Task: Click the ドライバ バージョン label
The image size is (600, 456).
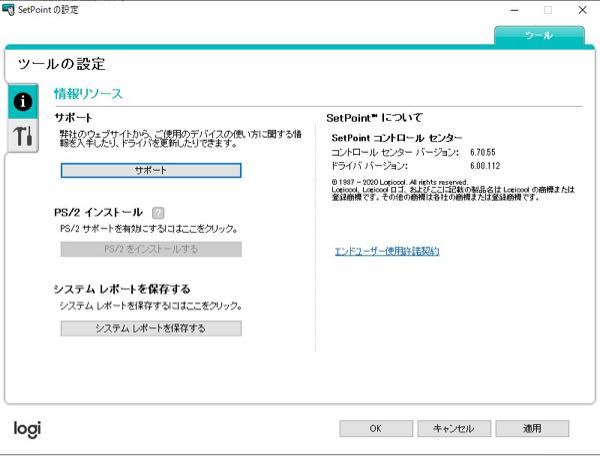Action: click(369, 166)
